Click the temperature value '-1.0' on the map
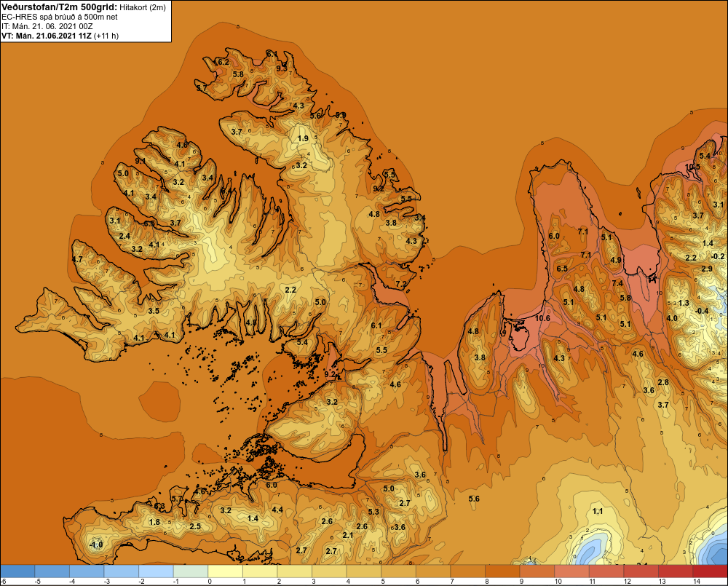Image resolution: width=728 pixels, height=586 pixels. (x=96, y=545)
